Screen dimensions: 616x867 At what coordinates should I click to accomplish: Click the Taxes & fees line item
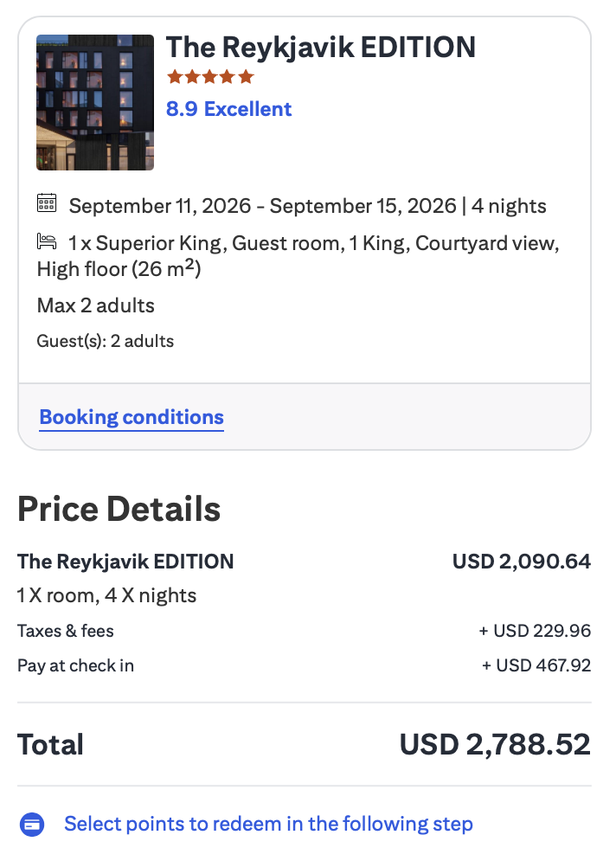point(65,631)
